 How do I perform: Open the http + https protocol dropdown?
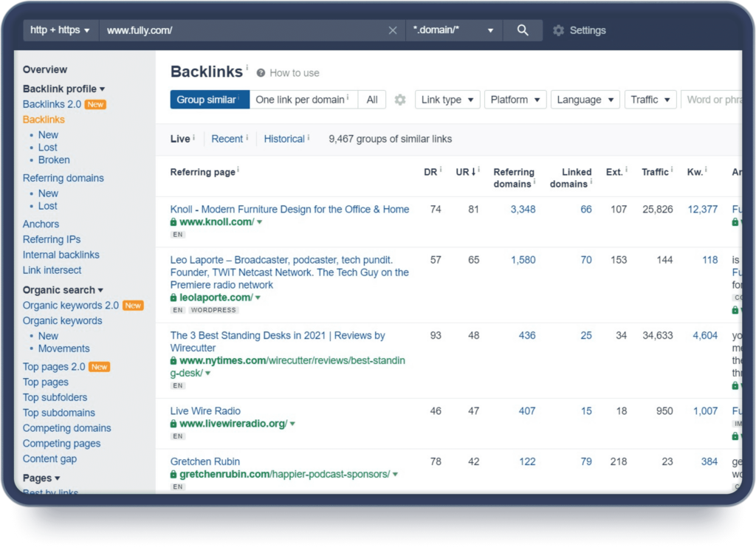pyautogui.click(x=61, y=30)
